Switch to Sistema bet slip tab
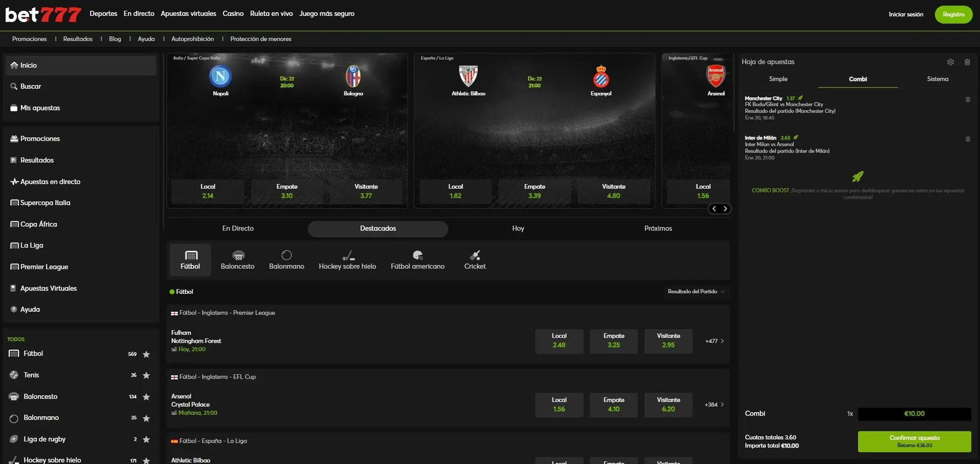The image size is (980, 464). [937, 79]
